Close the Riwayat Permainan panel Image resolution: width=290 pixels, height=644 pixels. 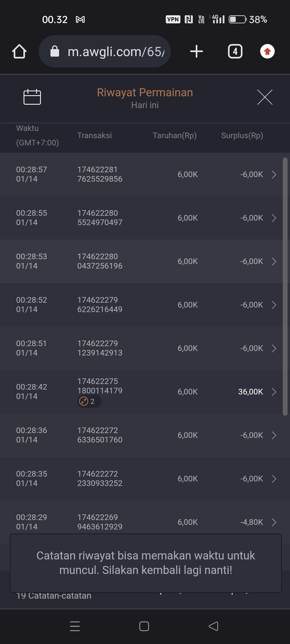coord(265,97)
